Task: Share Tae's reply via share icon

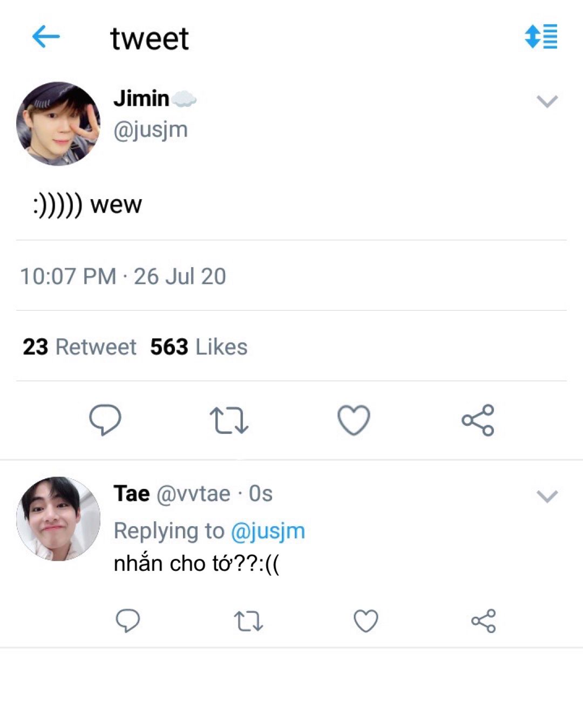Action: coord(483,621)
